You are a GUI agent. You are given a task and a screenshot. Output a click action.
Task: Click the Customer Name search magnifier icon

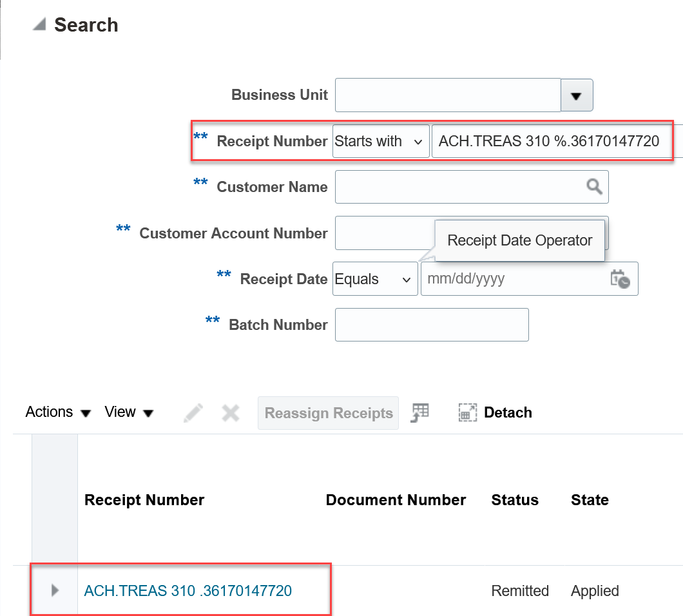594,186
